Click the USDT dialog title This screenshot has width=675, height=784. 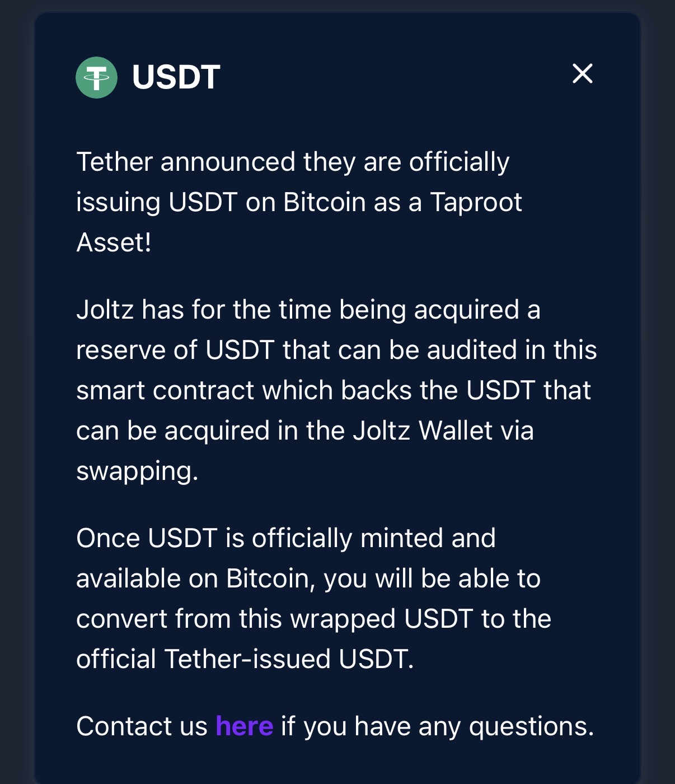[176, 77]
